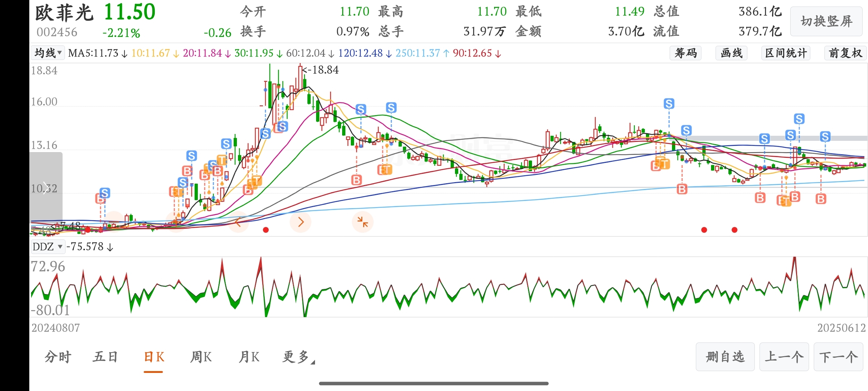This screenshot has width=868, height=391.
Task: Click 删自选 to remove from watchlist
Action: coord(725,357)
